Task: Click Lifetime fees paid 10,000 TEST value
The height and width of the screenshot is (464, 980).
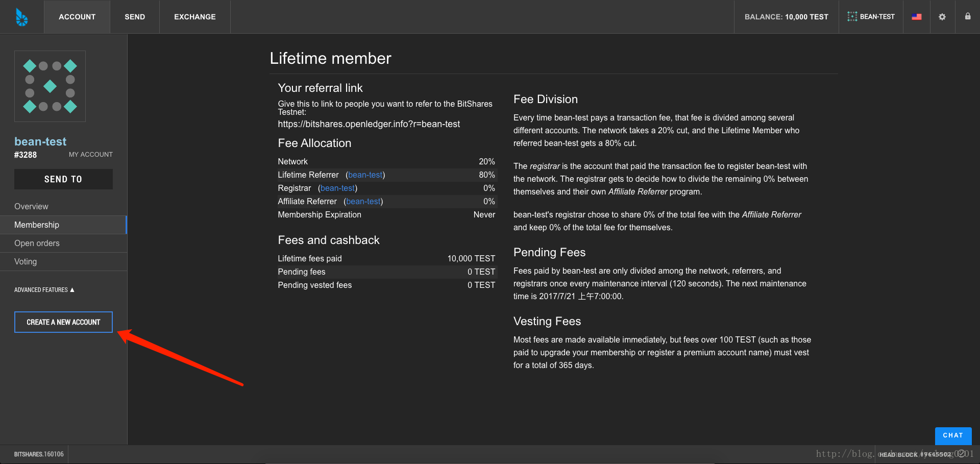Action: pyautogui.click(x=471, y=258)
